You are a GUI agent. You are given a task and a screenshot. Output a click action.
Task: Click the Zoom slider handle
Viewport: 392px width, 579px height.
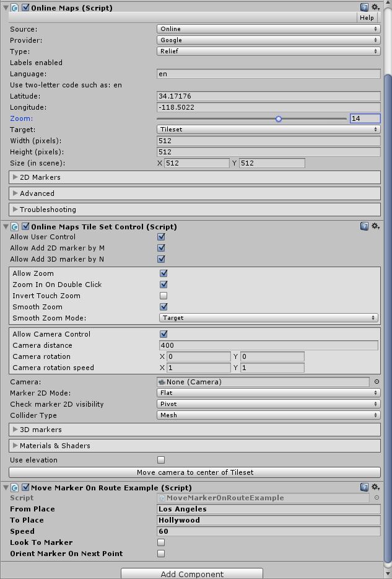(279, 118)
